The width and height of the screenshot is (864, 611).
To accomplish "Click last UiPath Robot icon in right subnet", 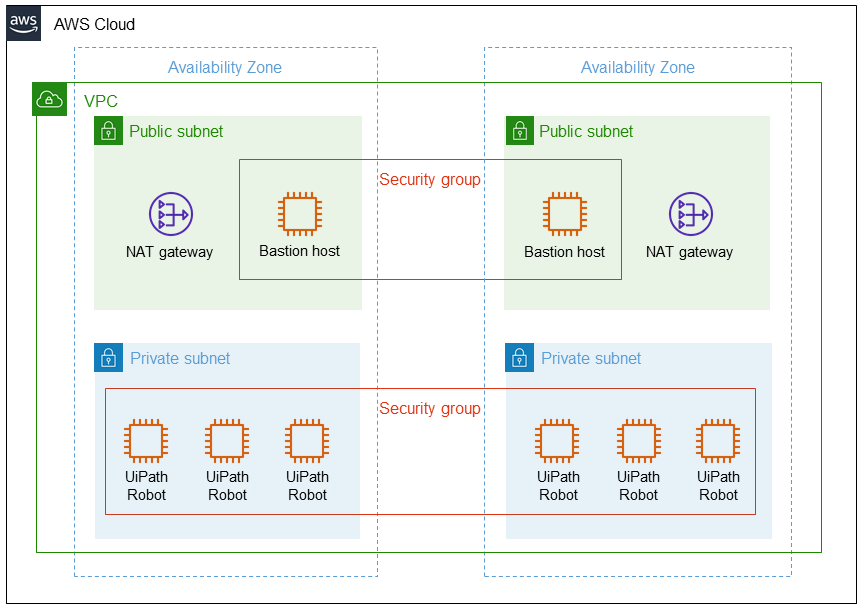I will (x=718, y=441).
